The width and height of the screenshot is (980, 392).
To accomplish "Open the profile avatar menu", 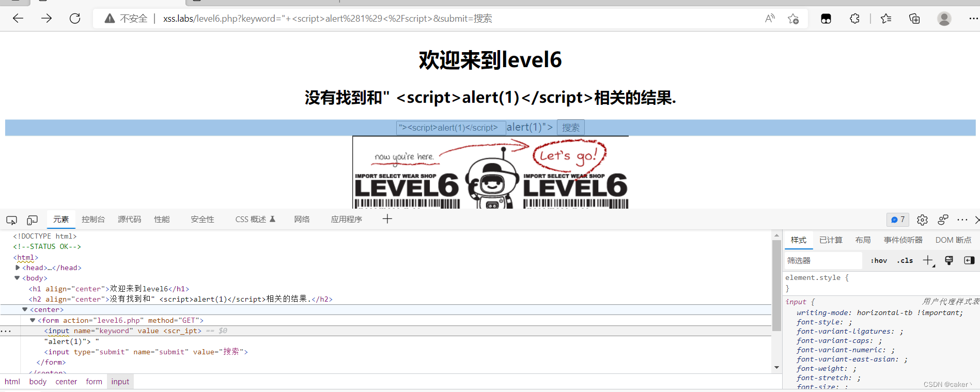I will (x=944, y=19).
